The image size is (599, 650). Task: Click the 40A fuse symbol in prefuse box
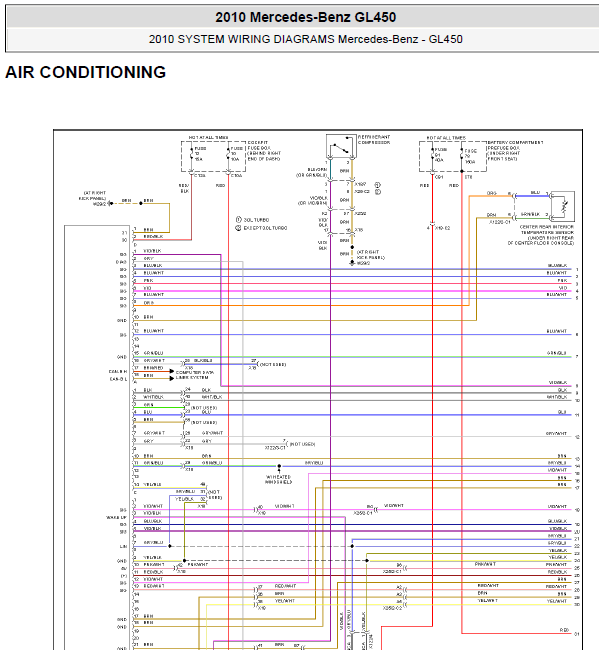(x=432, y=154)
